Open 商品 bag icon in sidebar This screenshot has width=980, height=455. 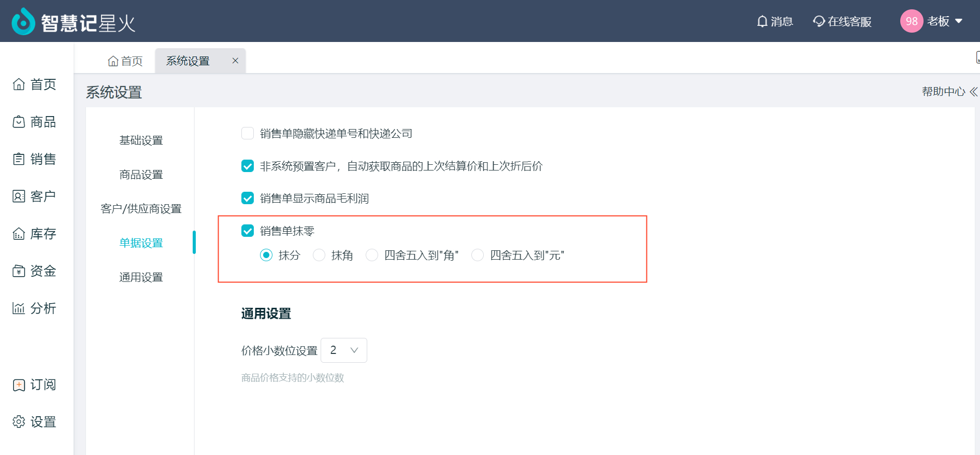[19, 121]
